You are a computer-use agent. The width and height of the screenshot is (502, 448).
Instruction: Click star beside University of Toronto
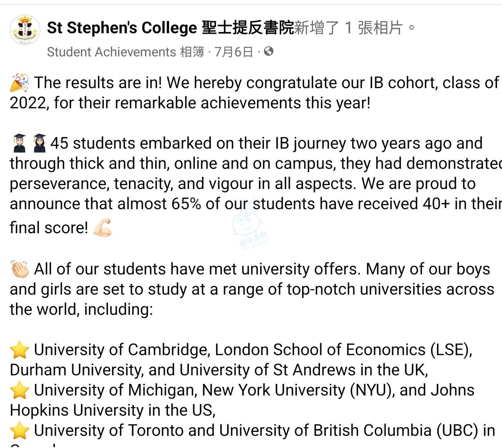(19, 430)
